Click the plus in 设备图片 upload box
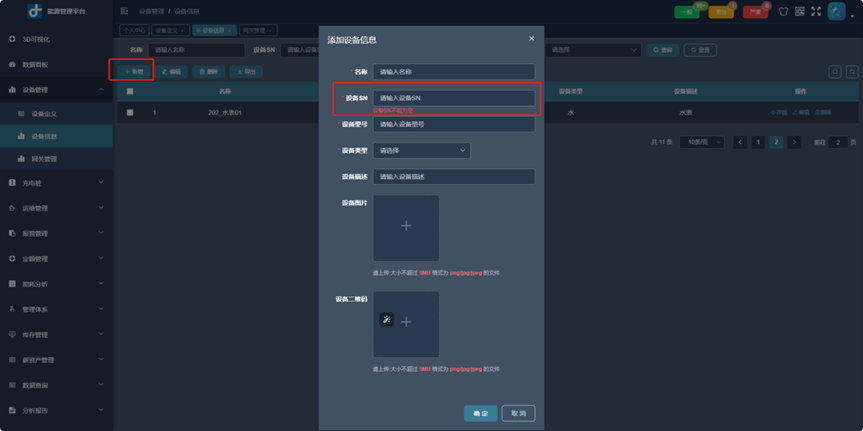The height and width of the screenshot is (431, 863). coord(406,226)
